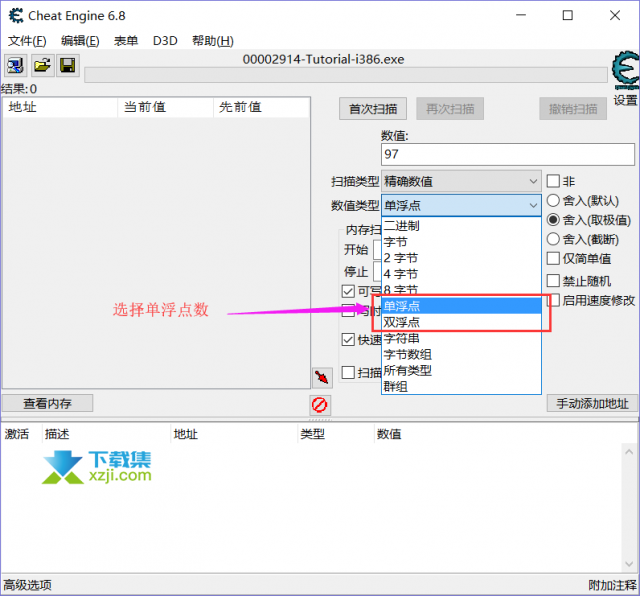
Task: Click the red clear-list circle icon
Action: coord(320,405)
